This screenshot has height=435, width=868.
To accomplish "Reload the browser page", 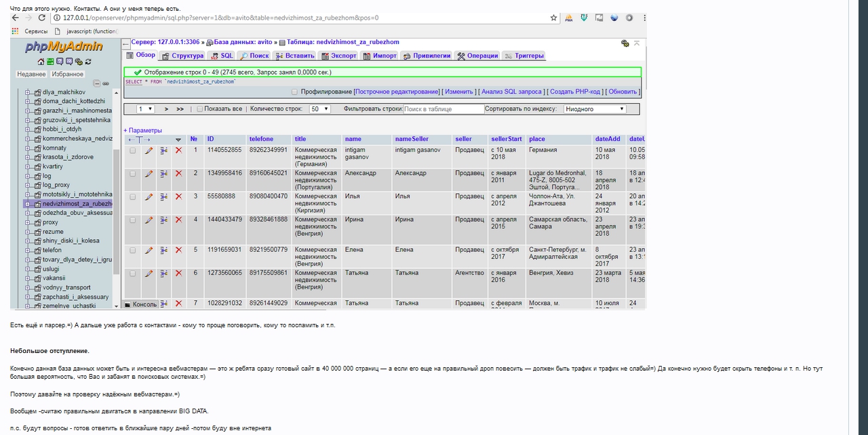I will 42,18.
